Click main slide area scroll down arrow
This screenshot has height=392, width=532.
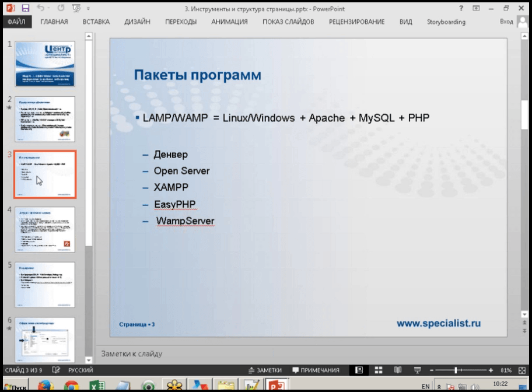coord(524,314)
